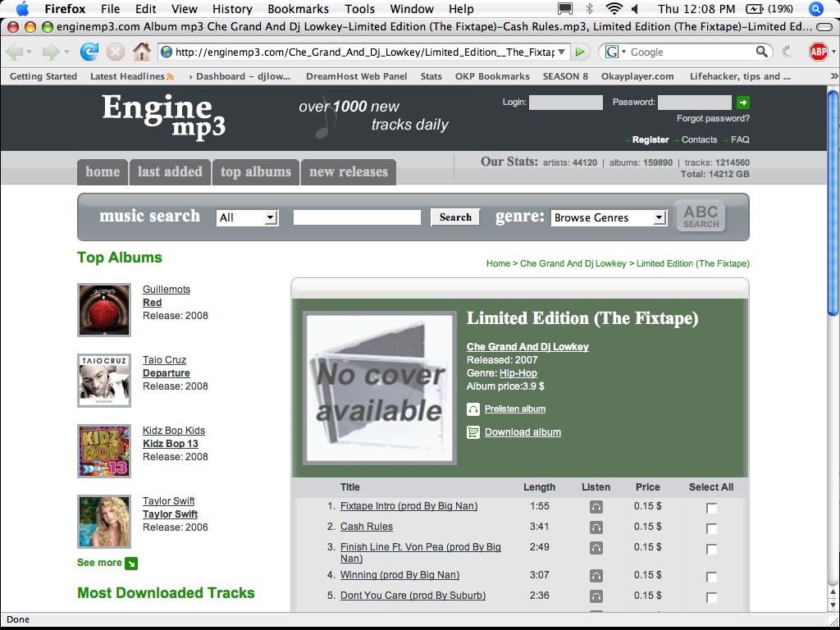Click the scrollbar up arrow
Screen dimensions: 840x630
click(833, 591)
